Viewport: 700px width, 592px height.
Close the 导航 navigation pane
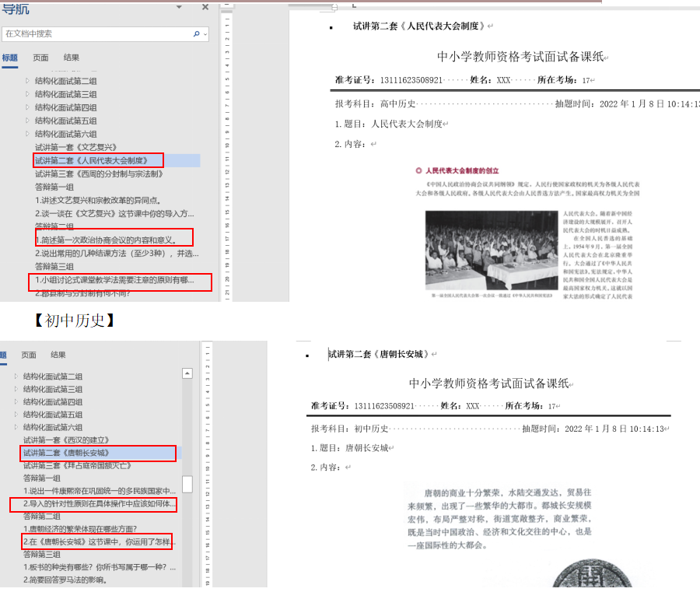205,7
